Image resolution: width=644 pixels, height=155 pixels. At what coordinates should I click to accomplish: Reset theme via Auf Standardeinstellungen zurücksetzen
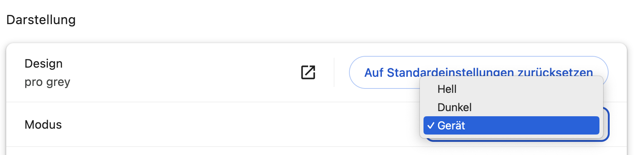tap(479, 72)
